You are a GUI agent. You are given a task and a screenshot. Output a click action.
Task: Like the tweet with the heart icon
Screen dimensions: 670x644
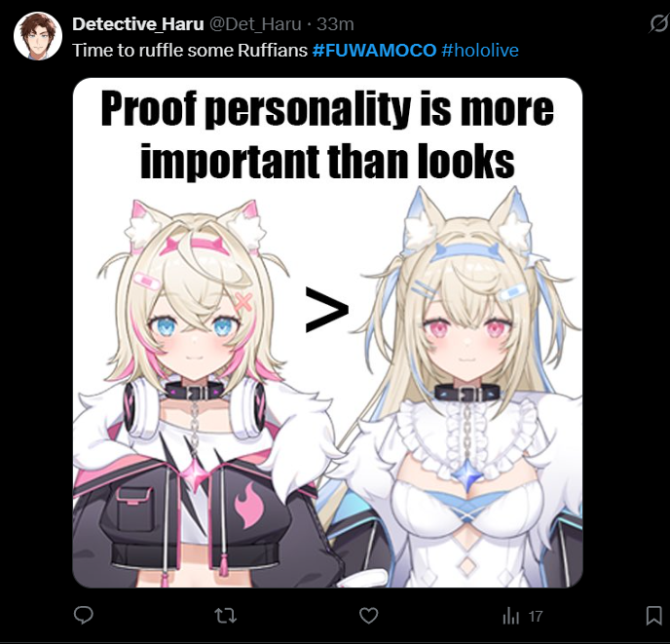(368, 616)
